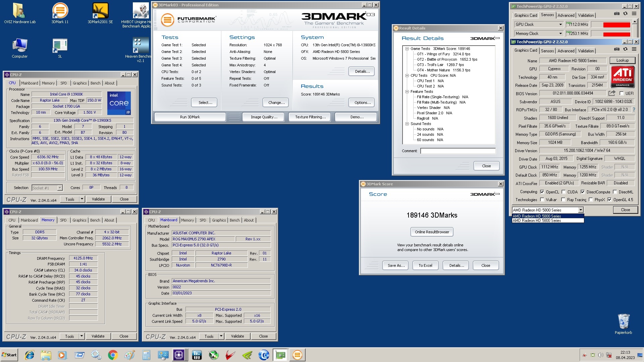
Task: Open NVIDIA icon on taskbar
Action: tap(247, 355)
